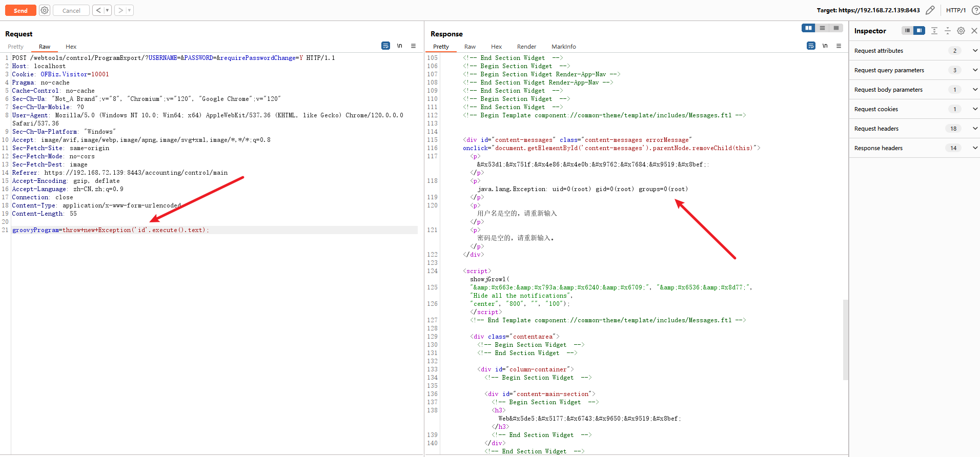
Task: Expand Request cookies section
Action: point(914,109)
